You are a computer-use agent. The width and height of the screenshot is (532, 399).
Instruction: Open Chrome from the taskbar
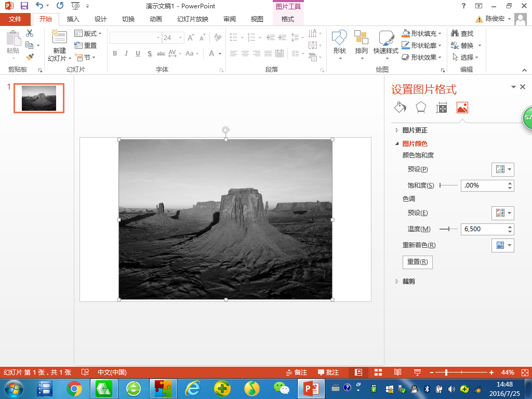coord(74,388)
